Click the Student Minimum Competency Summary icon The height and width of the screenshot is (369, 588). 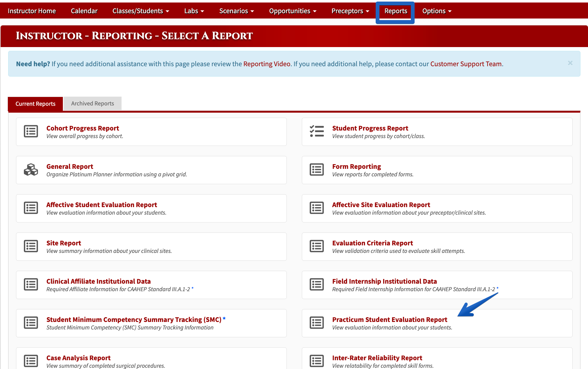pos(31,323)
